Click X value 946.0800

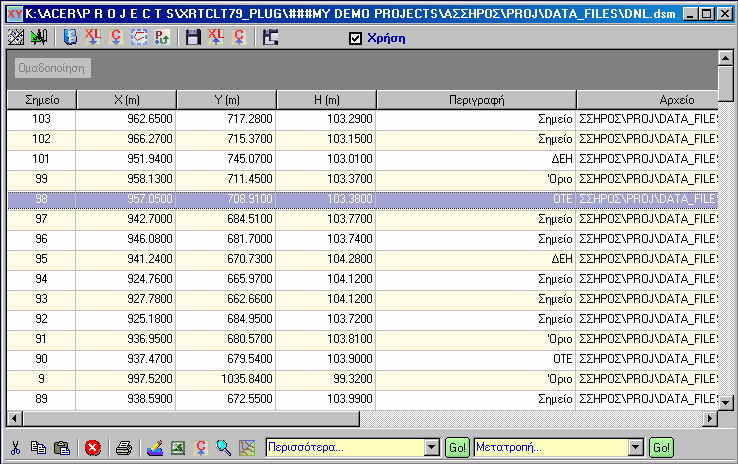click(150, 239)
